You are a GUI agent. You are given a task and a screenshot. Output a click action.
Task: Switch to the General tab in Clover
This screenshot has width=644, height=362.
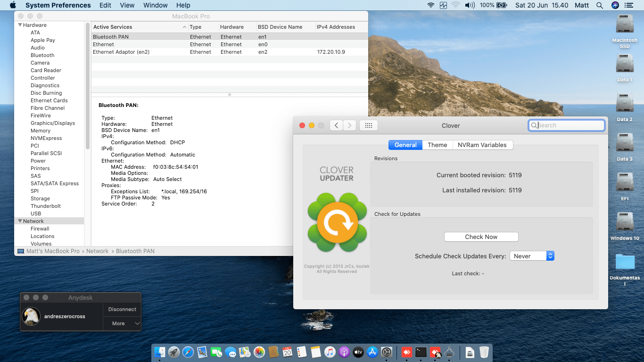click(x=405, y=145)
